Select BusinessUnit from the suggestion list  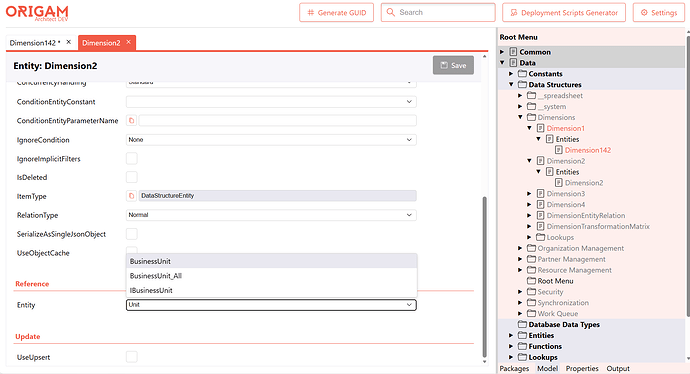click(x=272, y=261)
